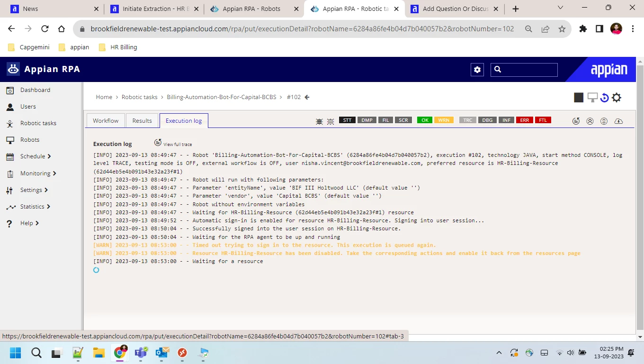The height and width of the screenshot is (364, 644).
Task: Open the Chrome side panel icon
Action: click(x=599, y=29)
